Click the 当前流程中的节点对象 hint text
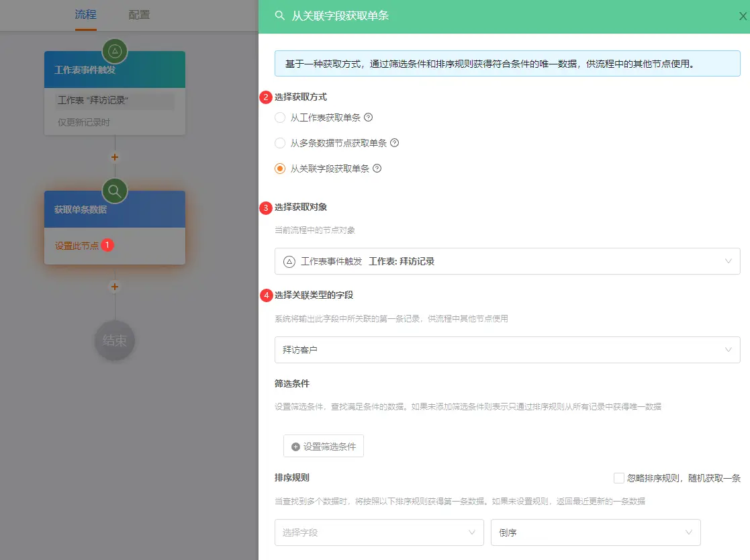 click(315, 230)
